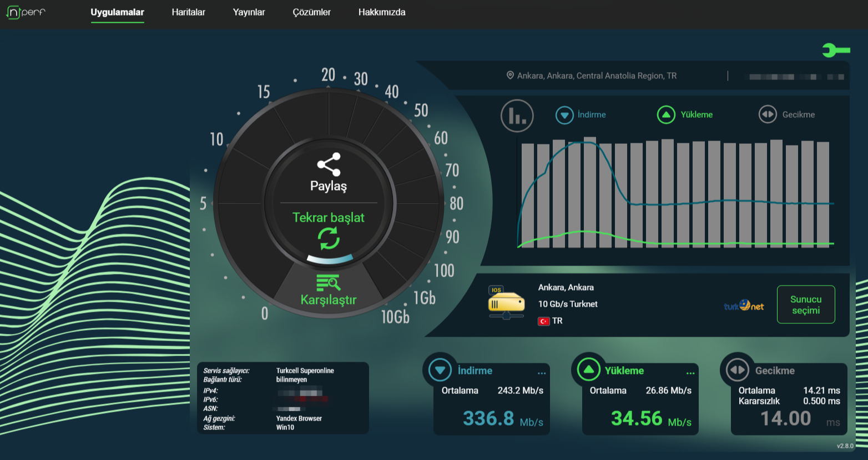The width and height of the screenshot is (868, 460).
Task: Click the 26.86 Mb/s average upload value
Action: click(669, 391)
